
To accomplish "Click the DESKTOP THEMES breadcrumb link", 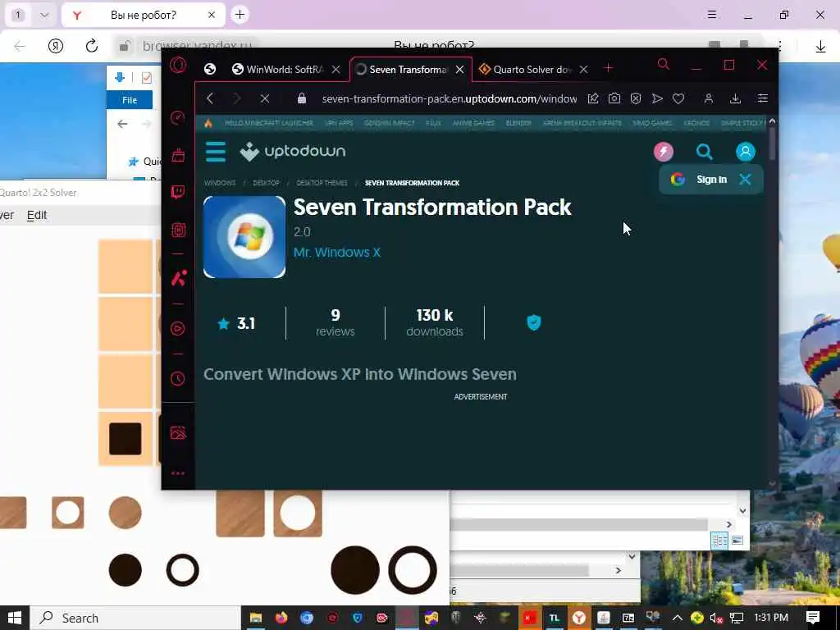I will (x=322, y=183).
